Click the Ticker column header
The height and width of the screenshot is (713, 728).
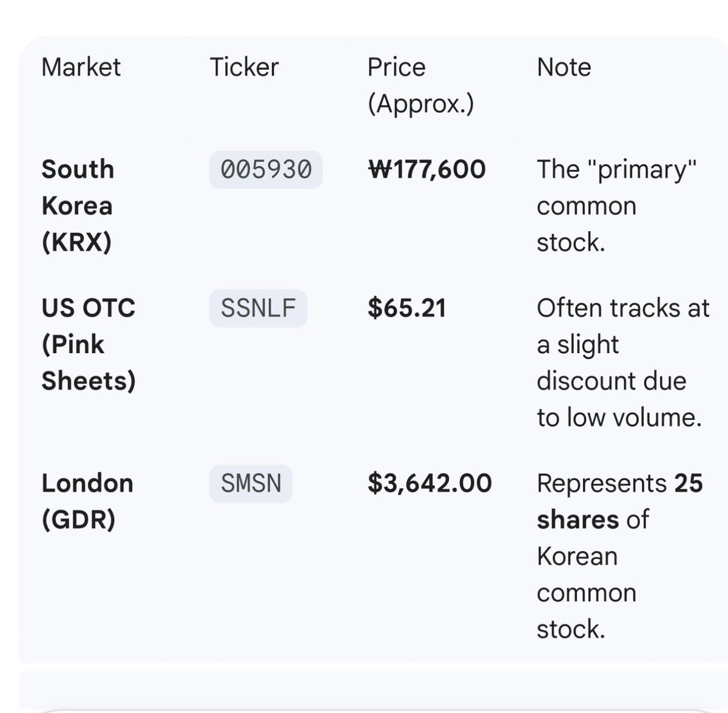pos(244,67)
